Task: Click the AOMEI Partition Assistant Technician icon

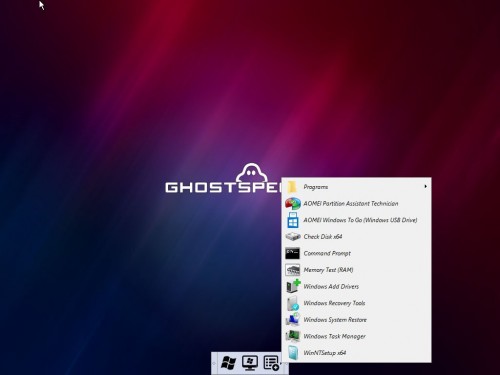Action: 293,204
